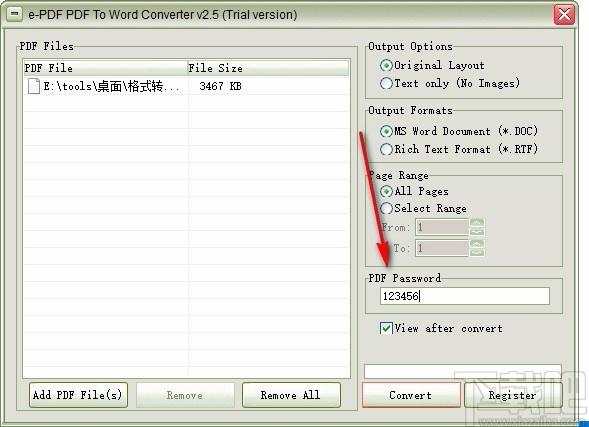Increase the From page value with up arrow

(477, 223)
